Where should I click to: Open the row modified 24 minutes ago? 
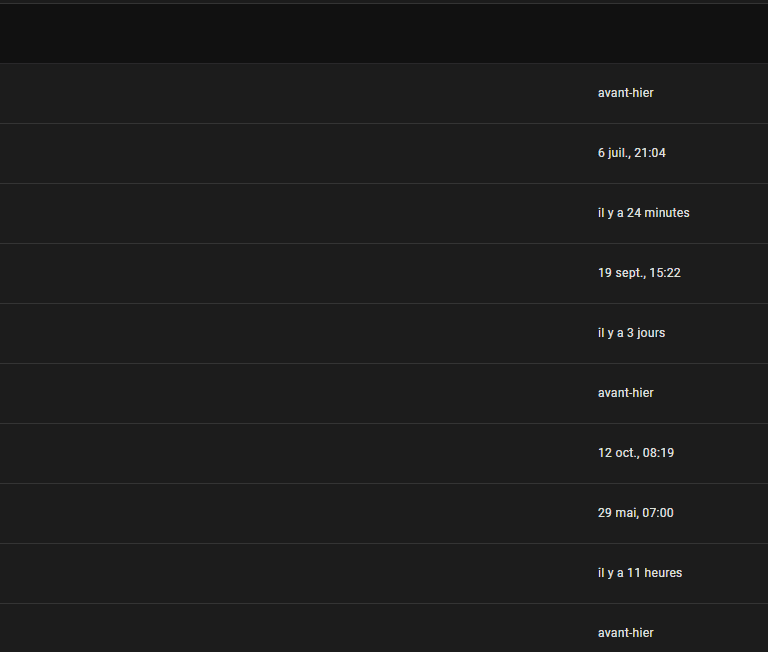tap(300, 213)
